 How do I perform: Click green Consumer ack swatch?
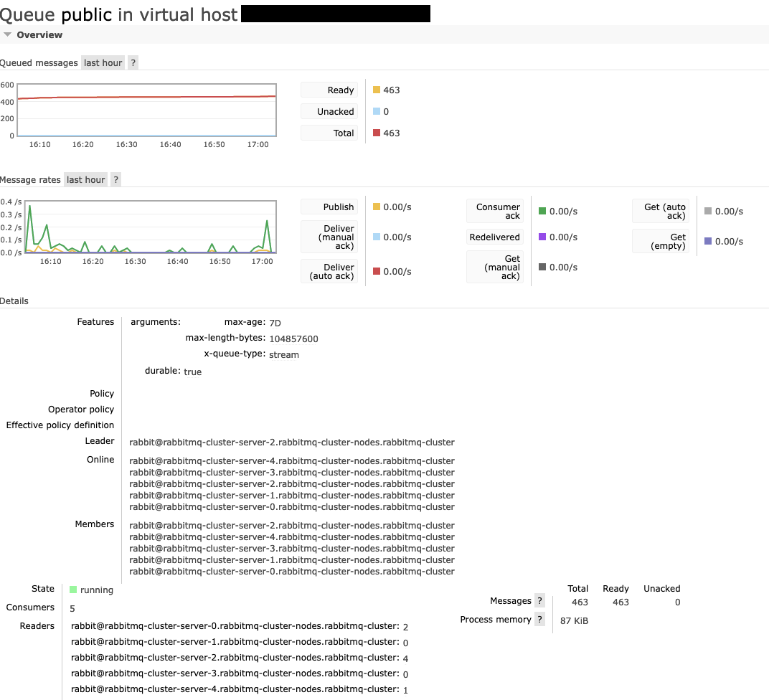tap(542, 211)
